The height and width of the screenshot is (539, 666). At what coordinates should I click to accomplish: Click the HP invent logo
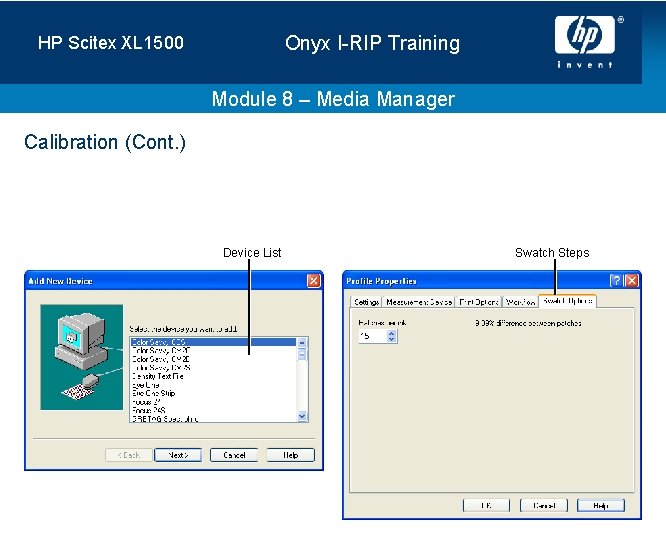click(585, 42)
